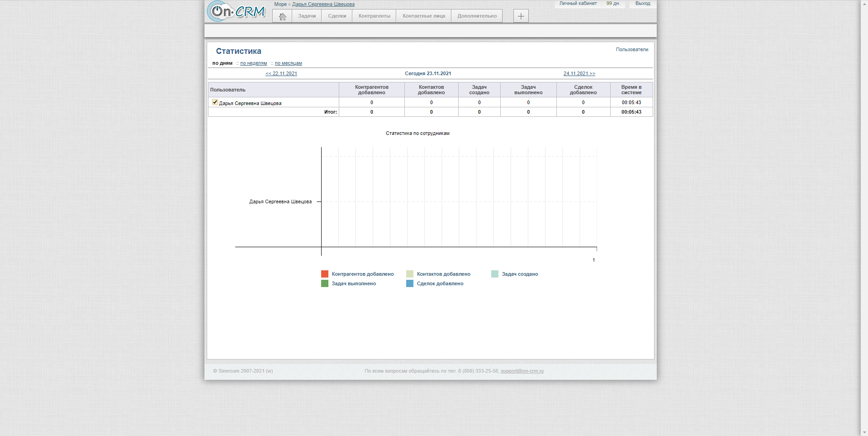Open the Сделки menu tab
The width and height of the screenshot is (868, 436).
(337, 16)
